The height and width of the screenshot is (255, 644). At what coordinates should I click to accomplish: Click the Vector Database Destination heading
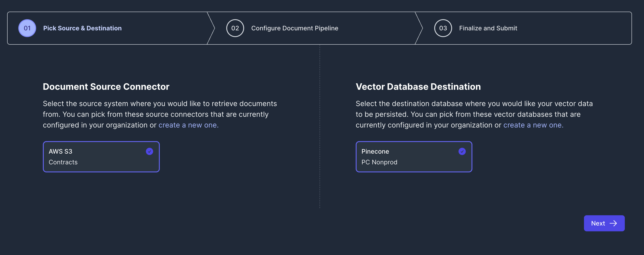tap(418, 87)
